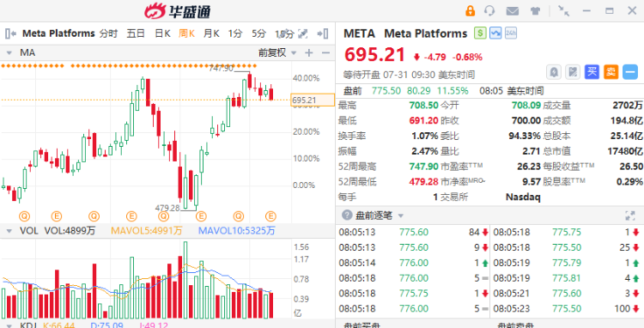Viewport: 644px width, 328px height.
Task: Toggle the right panel collapse arrow
Action: point(323,33)
